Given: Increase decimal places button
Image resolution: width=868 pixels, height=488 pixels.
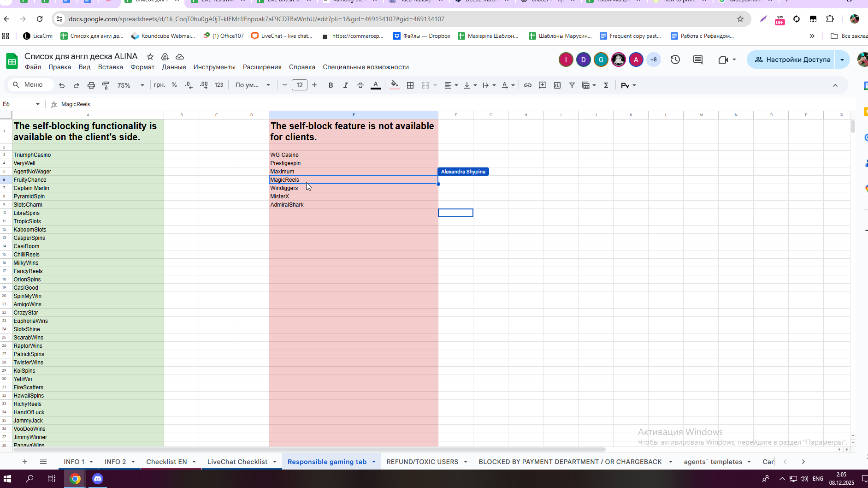Looking at the screenshot, I should pyautogui.click(x=204, y=85).
